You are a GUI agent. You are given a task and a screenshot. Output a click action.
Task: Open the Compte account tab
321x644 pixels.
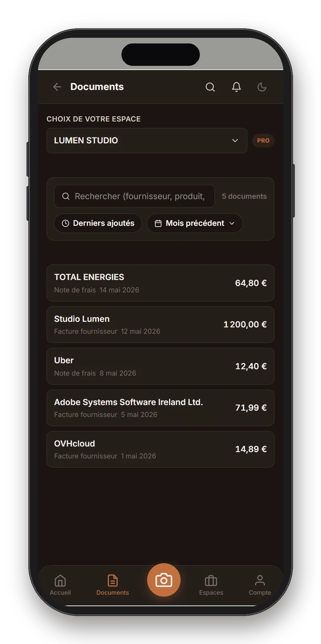point(260,585)
